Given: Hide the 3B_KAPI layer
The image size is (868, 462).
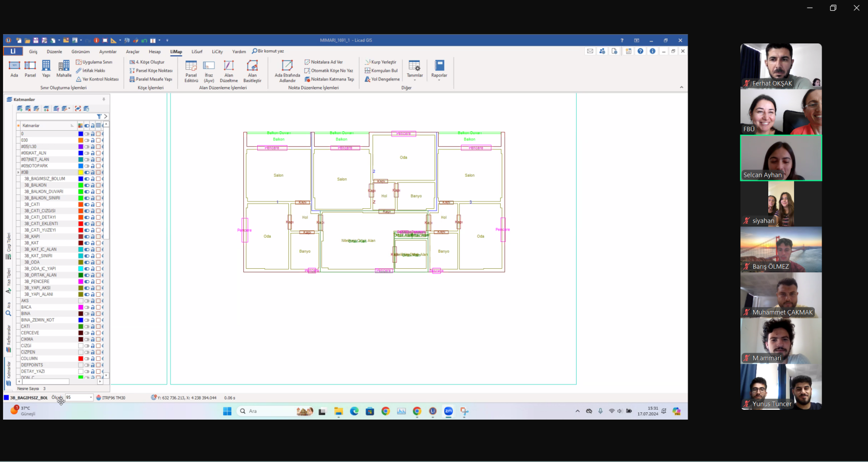Looking at the screenshot, I should point(87,237).
